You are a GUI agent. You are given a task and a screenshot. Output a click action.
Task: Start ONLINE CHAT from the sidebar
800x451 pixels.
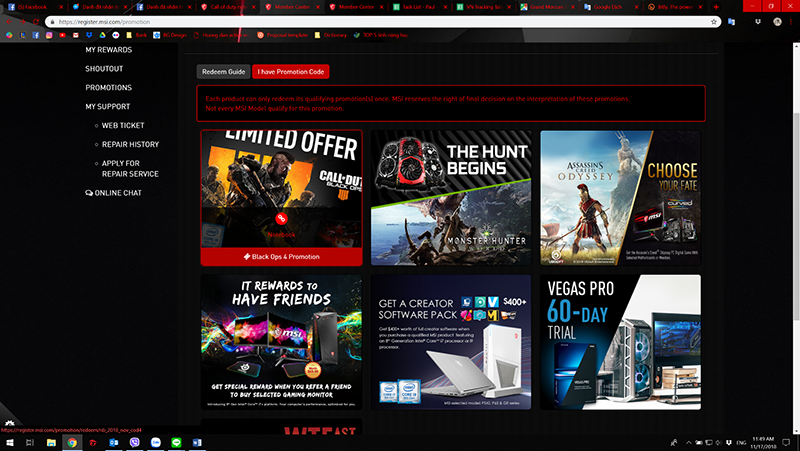point(113,193)
